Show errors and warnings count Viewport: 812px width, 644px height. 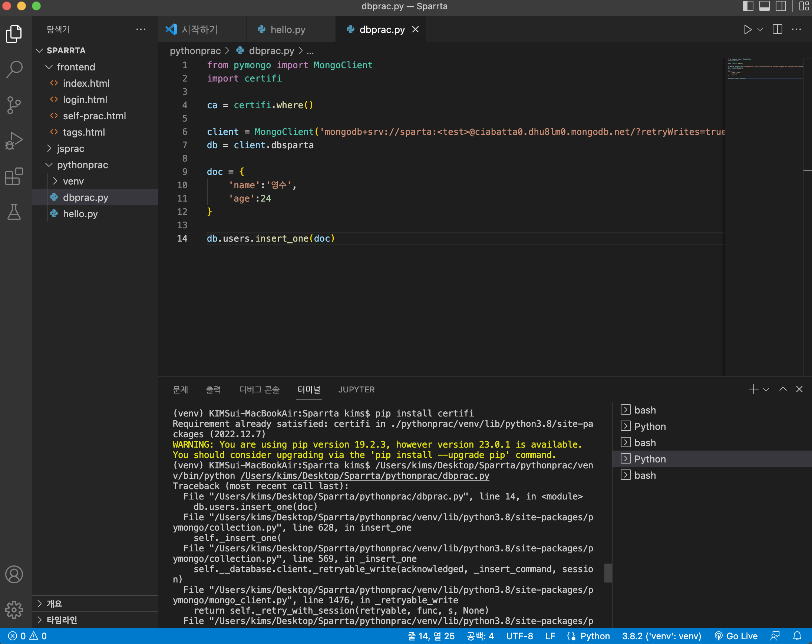[27, 636]
